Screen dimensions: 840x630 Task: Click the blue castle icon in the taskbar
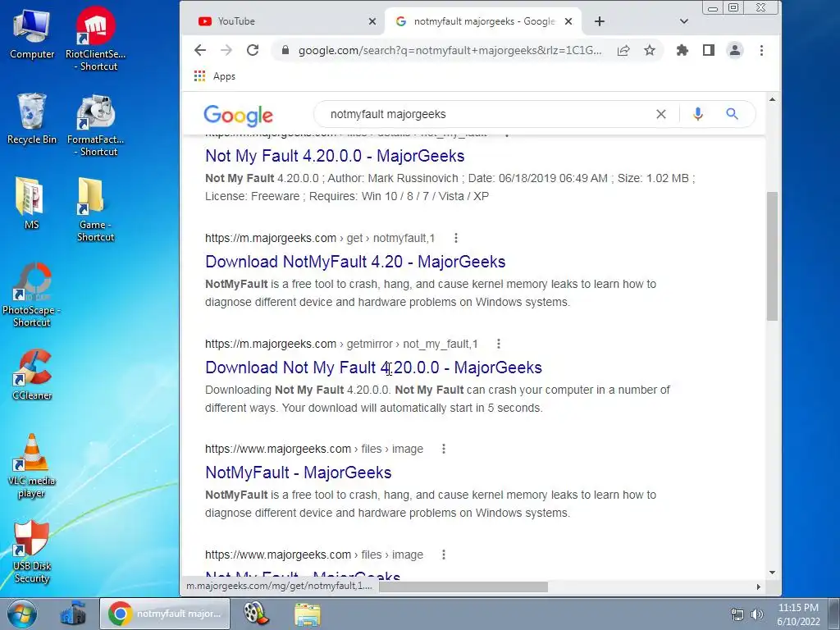coord(73,614)
